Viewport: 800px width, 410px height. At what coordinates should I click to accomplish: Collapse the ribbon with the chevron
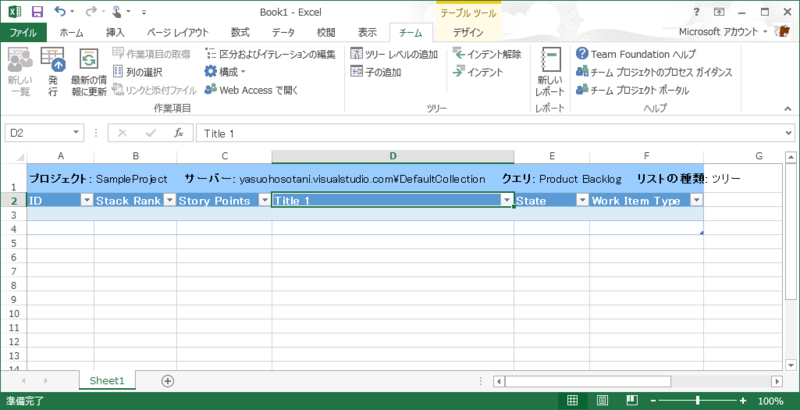[787, 109]
